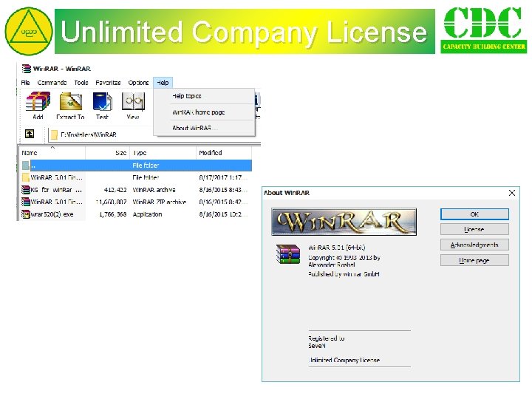
Task: Click the 'WinRAR archive' type cell
Action: pyautogui.click(x=154, y=190)
